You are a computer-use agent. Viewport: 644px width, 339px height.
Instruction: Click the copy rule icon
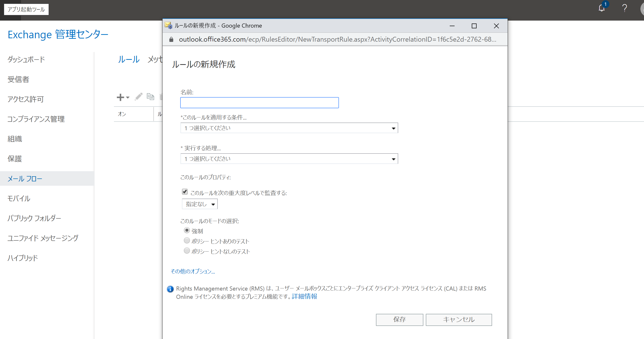[x=150, y=97]
